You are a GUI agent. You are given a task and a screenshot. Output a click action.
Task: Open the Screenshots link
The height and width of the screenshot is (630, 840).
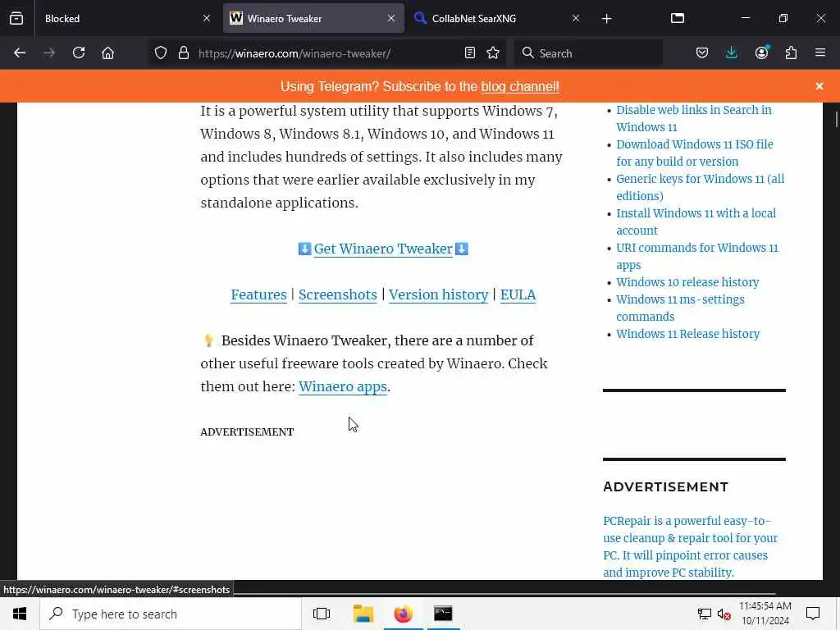tap(337, 295)
